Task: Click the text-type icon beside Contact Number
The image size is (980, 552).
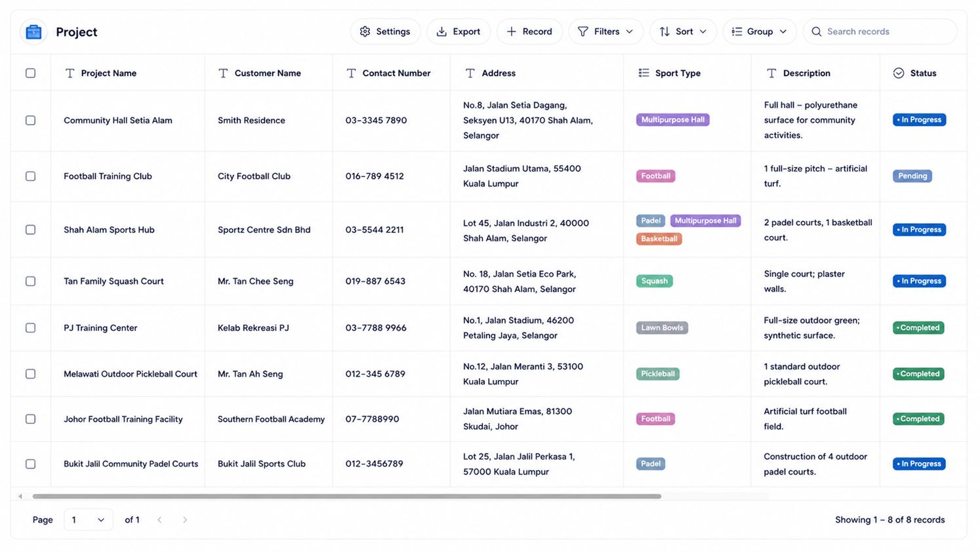Action: click(x=351, y=73)
